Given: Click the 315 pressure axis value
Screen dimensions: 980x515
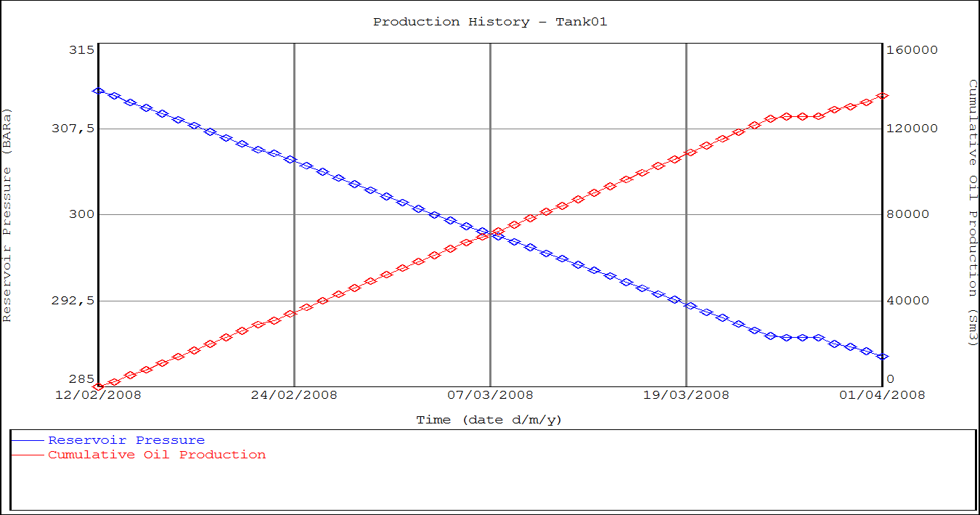Looking at the screenshot, I should click(82, 49).
